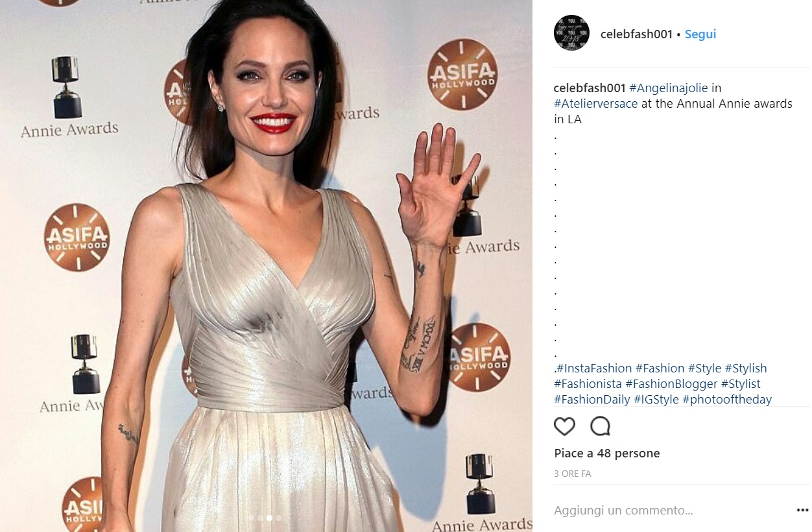The image size is (812, 532).
Task: Open celebfash001 username in post header
Action: pyautogui.click(x=636, y=34)
